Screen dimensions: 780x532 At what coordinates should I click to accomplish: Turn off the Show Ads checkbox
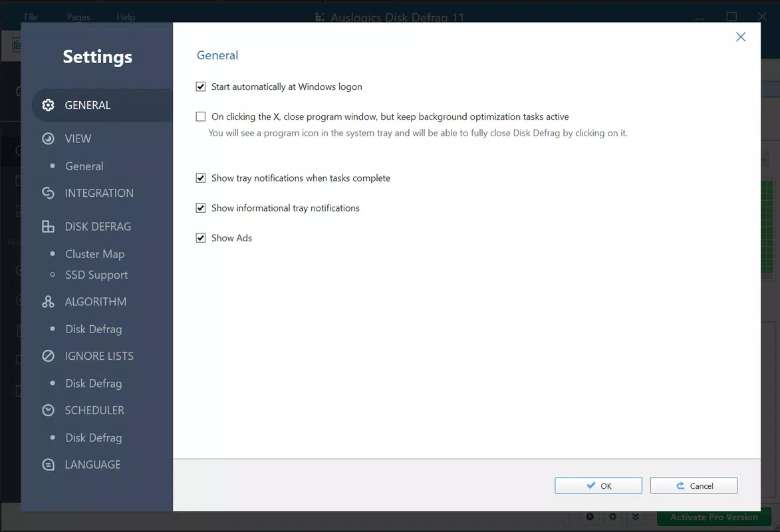tap(200, 238)
